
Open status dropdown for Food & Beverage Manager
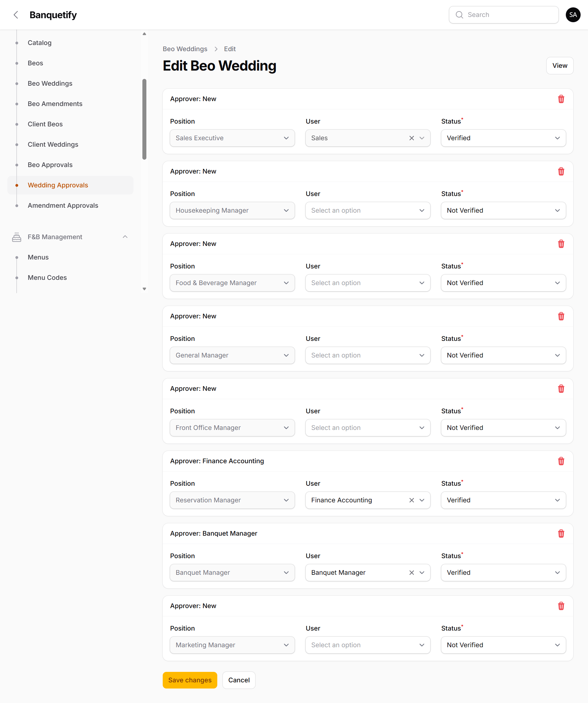pyautogui.click(x=503, y=283)
